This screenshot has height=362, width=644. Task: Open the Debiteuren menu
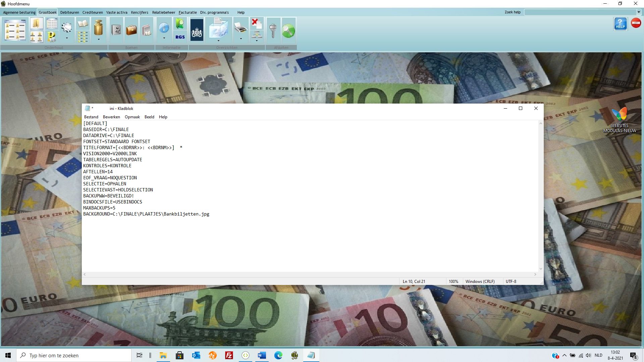tap(70, 12)
